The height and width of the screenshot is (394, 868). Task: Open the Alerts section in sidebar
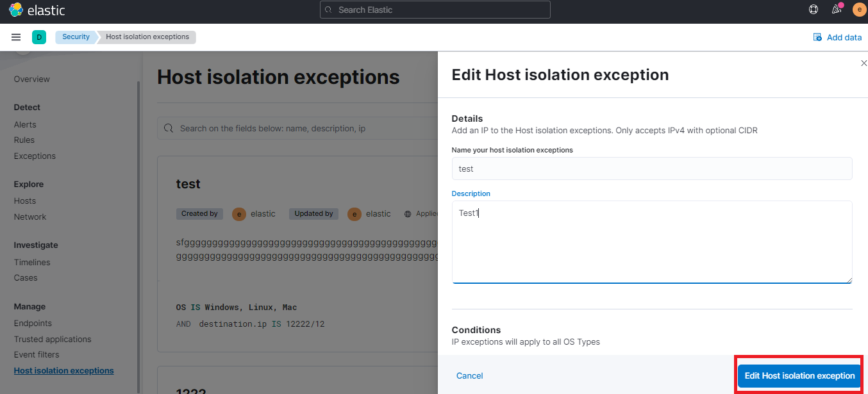[25, 124]
